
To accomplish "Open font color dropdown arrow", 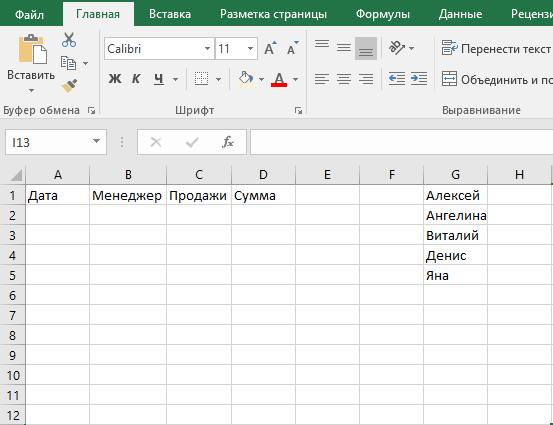I will (296, 79).
